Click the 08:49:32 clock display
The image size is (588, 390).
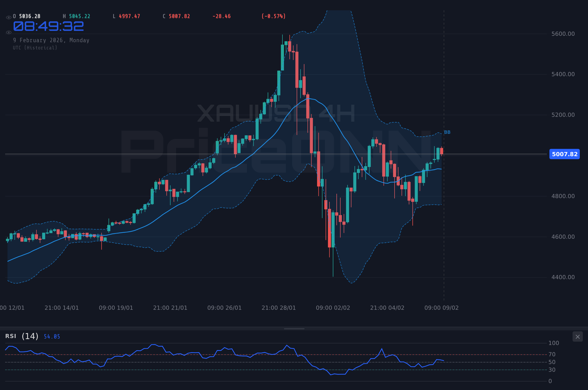click(x=49, y=26)
